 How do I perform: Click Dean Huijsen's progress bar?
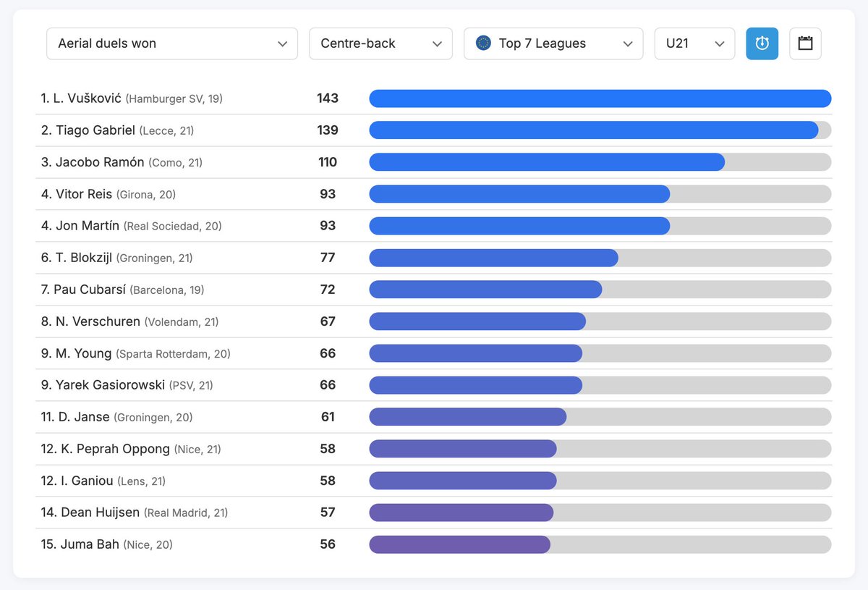point(600,513)
